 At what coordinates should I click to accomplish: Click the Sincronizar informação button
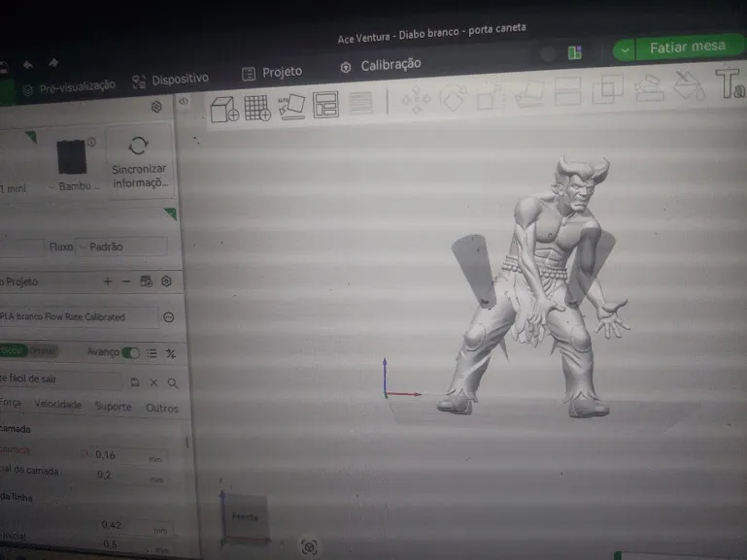click(139, 161)
